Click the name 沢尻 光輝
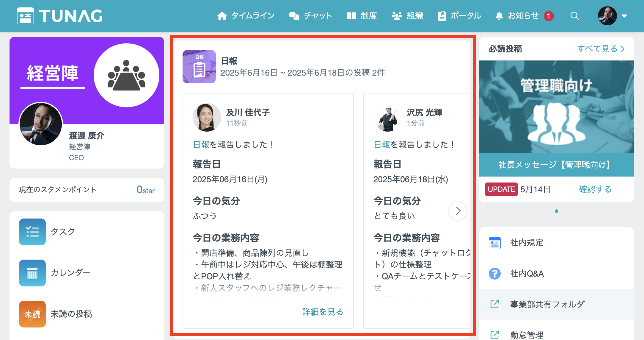644x340 pixels. tap(425, 113)
